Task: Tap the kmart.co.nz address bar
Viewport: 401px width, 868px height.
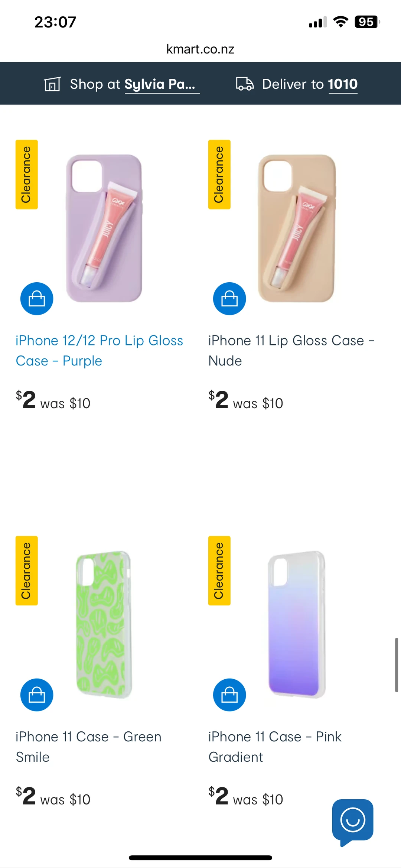Action: 200,49
